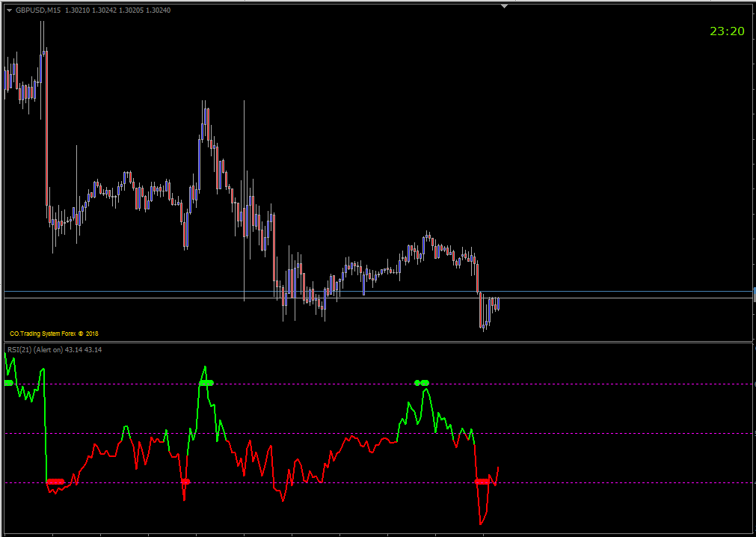Select the blue horizontal line on price chart
756x537 pixels.
point(378,291)
